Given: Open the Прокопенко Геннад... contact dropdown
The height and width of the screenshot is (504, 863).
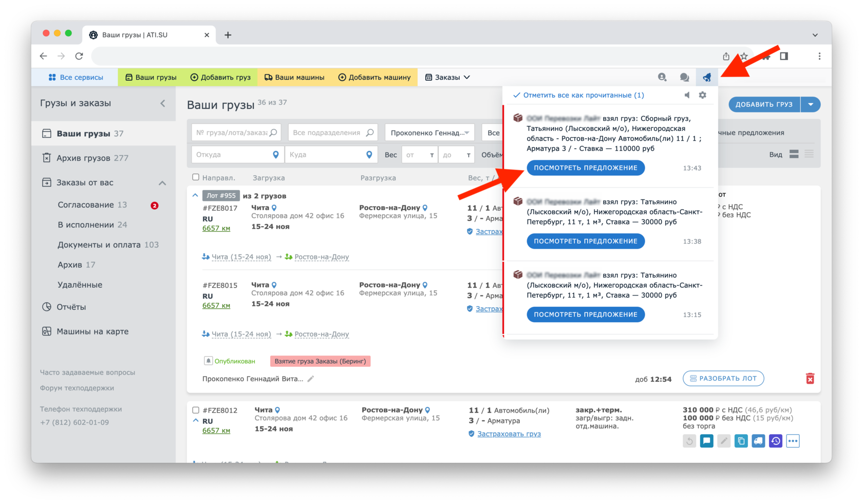Looking at the screenshot, I should click(x=429, y=133).
